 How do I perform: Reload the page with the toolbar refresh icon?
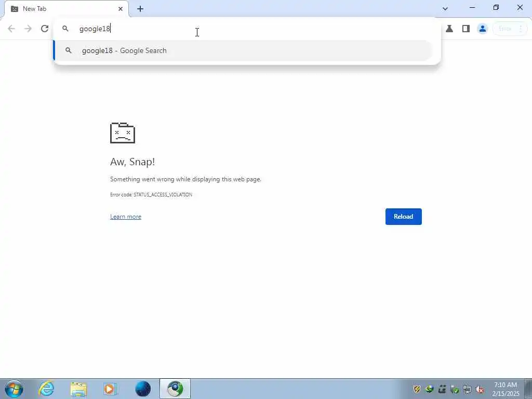pyautogui.click(x=45, y=29)
